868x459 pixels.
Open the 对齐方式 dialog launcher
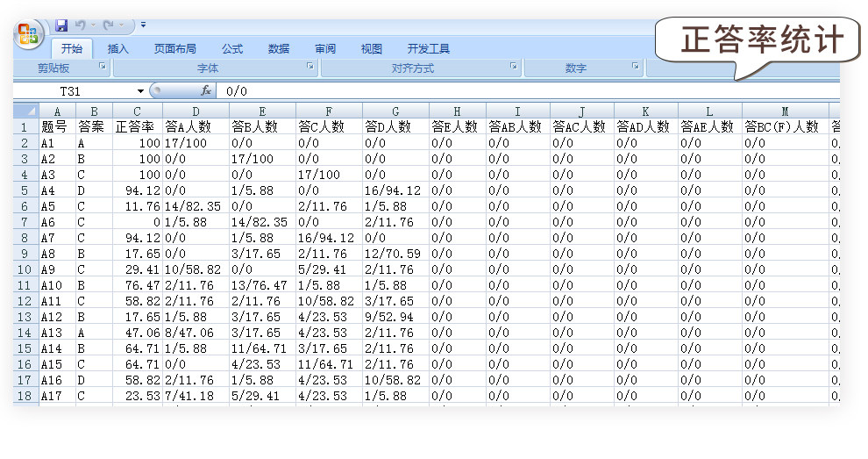(x=514, y=66)
